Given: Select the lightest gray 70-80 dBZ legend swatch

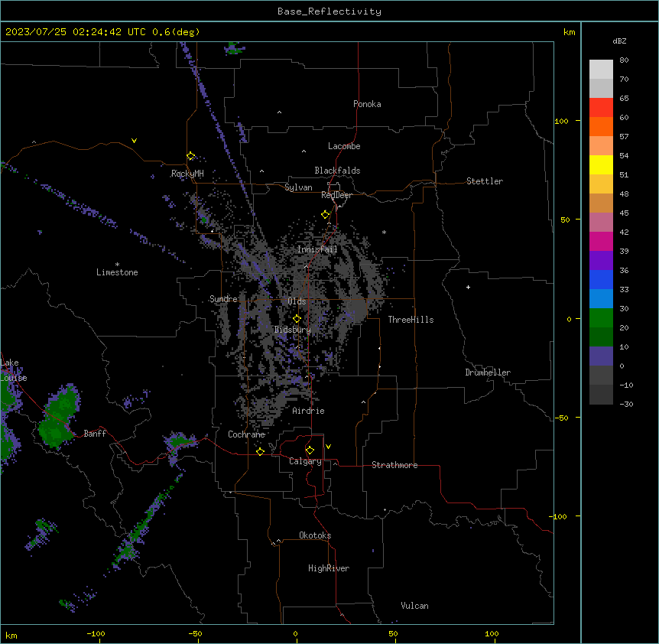Looking at the screenshot, I should [x=601, y=70].
